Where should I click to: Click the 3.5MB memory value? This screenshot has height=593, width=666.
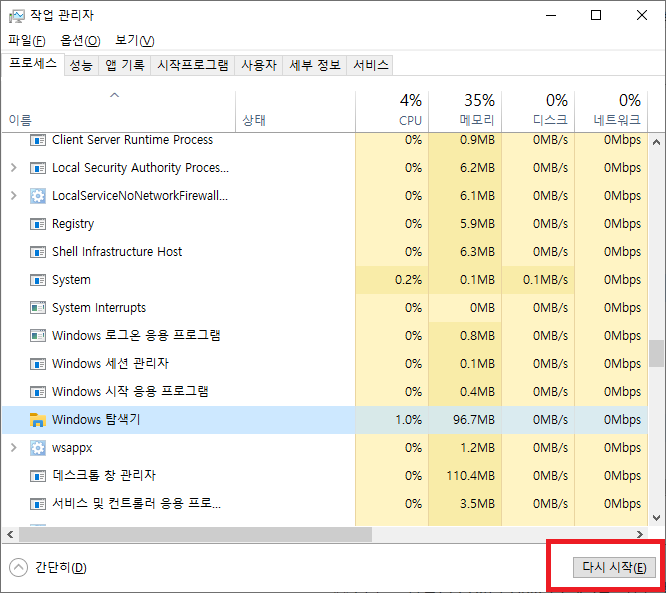point(477,504)
